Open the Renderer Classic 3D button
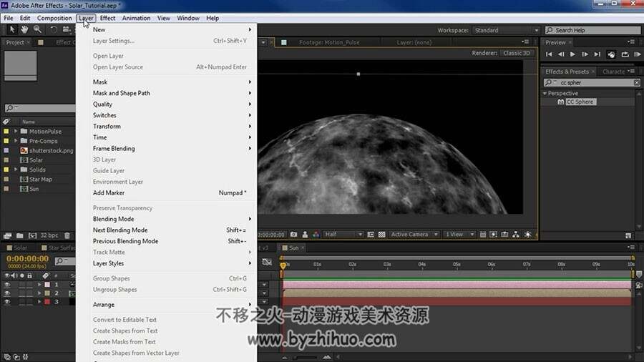Viewport: 644px width, 362px height. pyautogui.click(x=517, y=53)
